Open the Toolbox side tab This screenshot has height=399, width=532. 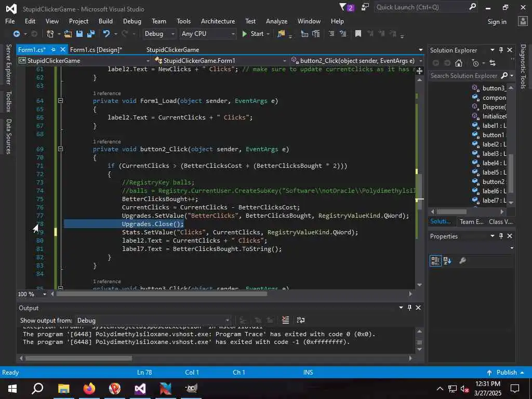8,101
